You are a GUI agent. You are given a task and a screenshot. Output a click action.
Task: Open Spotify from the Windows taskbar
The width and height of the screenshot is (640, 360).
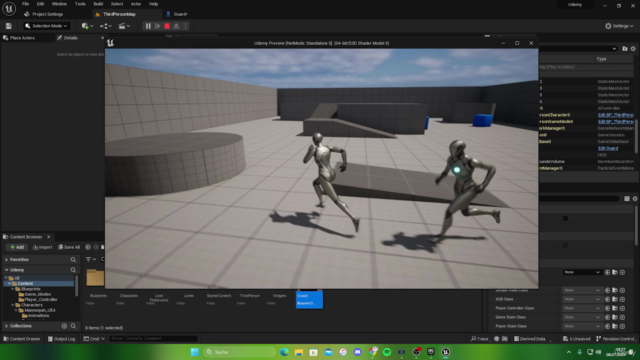coord(387,352)
